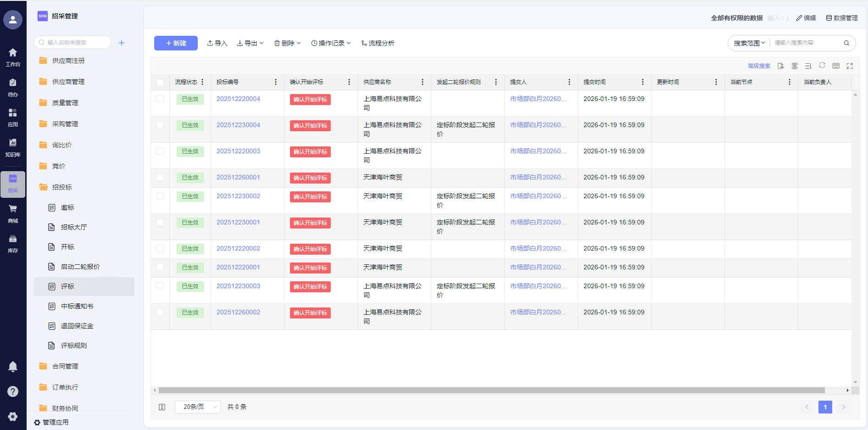Screen dimensions: 868x430
Task: Open the 商城 shopping cart icon
Action: click(x=13, y=213)
